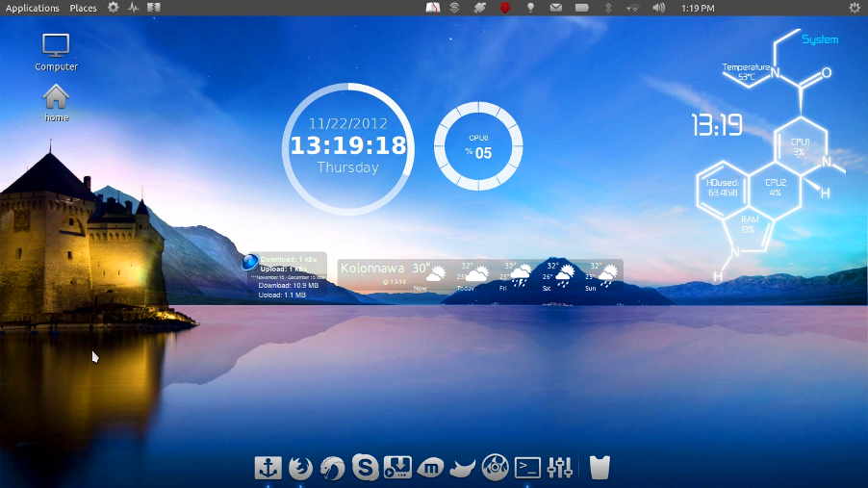868x488 pixels.
Task: Click the globe icon on network widget
Action: pyautogui.click(x=250, y=262)
